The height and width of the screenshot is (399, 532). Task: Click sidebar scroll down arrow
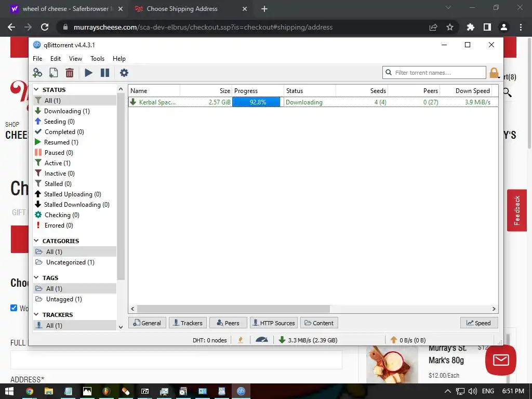[x=121, y=327]
